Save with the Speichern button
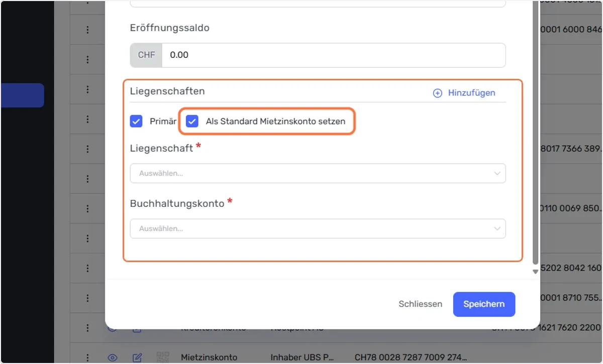Image resolution: width=603 pixels, height=364 pixels. tap(484, 304)
